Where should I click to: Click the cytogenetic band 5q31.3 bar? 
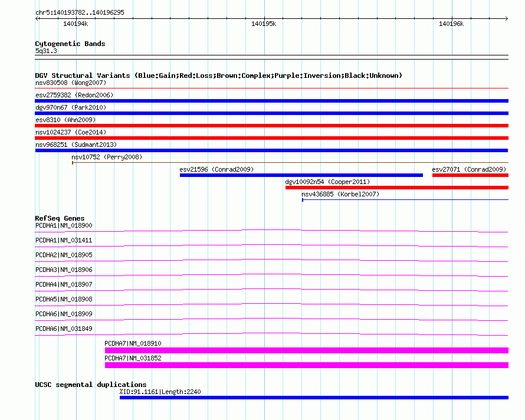[271, 57]
